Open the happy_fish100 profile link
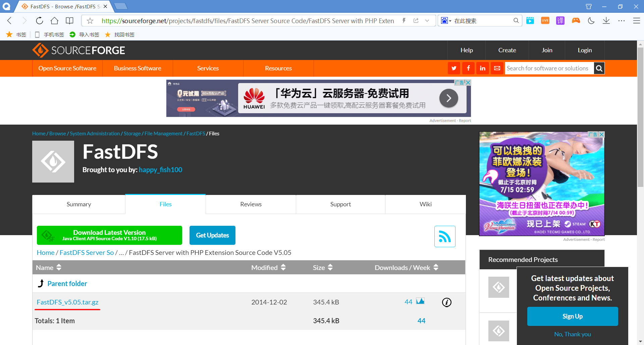Screen dimensions: 644x345 point(160,170)
